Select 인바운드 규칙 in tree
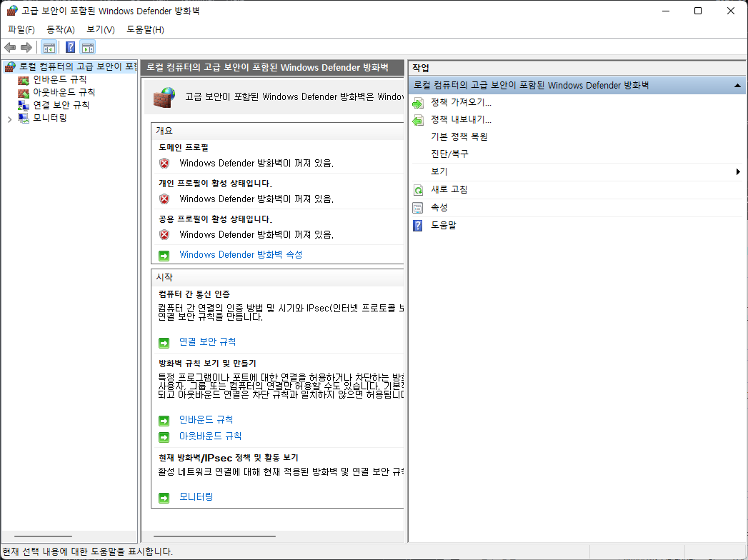748x560 pixels. [59, 80]
